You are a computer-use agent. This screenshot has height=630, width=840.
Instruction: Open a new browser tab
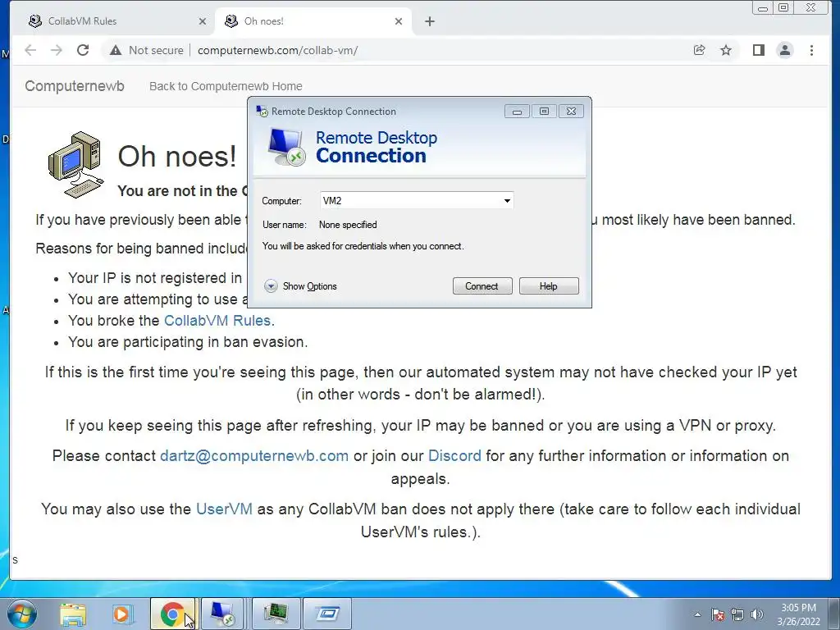pos(430,21)
